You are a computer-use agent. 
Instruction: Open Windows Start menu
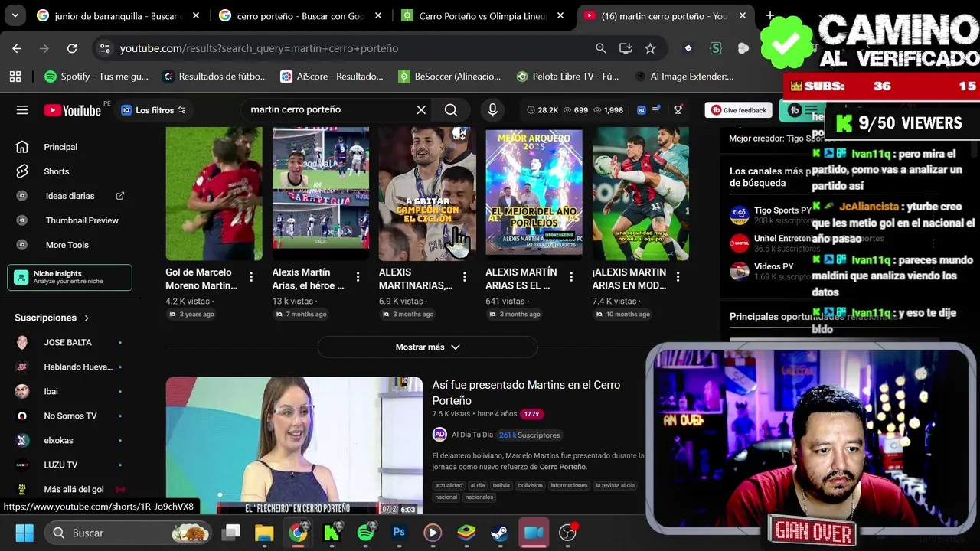coord(24,533)
